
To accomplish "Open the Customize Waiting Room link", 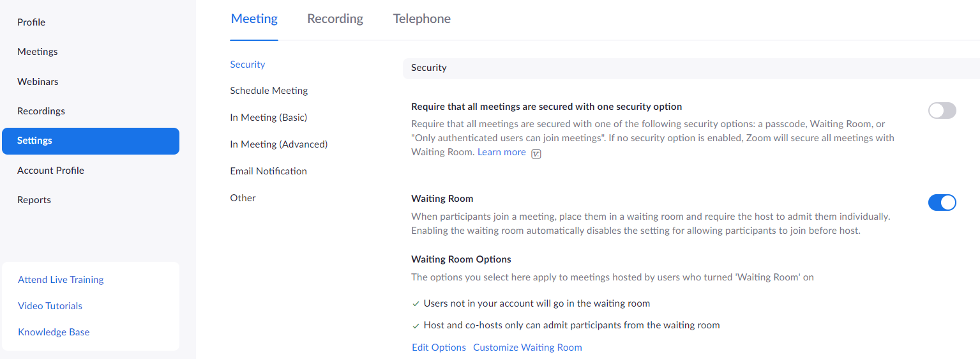I will 527,348.
